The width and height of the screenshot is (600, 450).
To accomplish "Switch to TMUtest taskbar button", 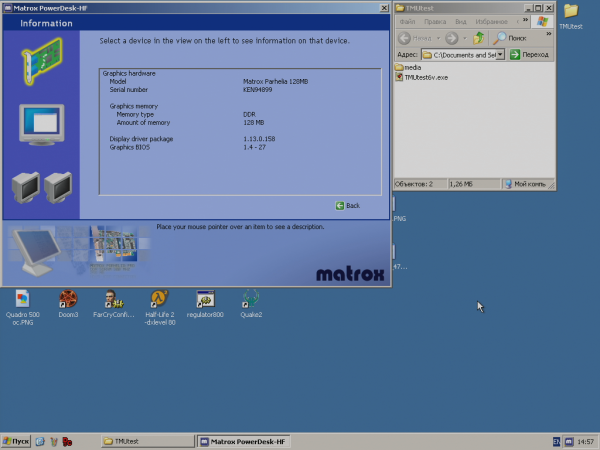I will pyautogui.click(x=148, y=442).
